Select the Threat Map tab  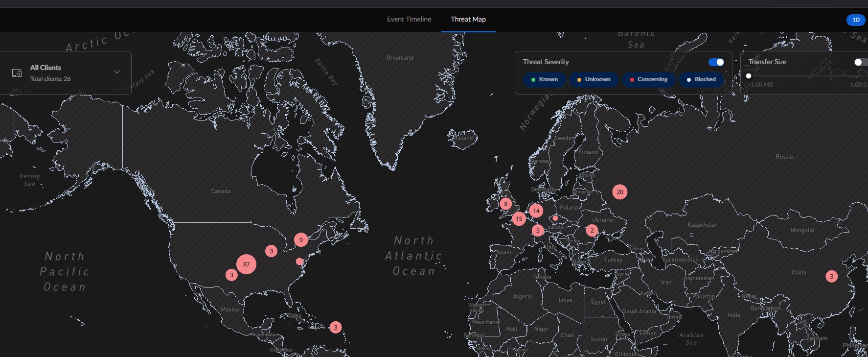coord(468,19)
